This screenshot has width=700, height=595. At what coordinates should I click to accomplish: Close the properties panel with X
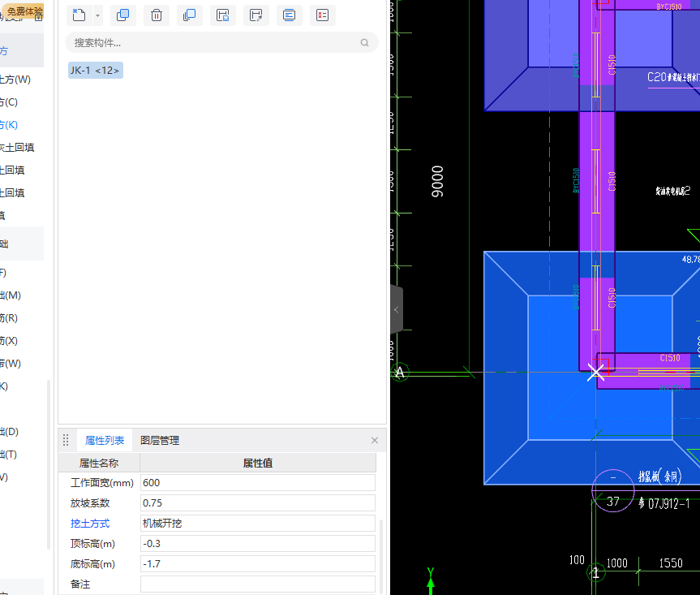pyautogui.click(x=375, y=441)
